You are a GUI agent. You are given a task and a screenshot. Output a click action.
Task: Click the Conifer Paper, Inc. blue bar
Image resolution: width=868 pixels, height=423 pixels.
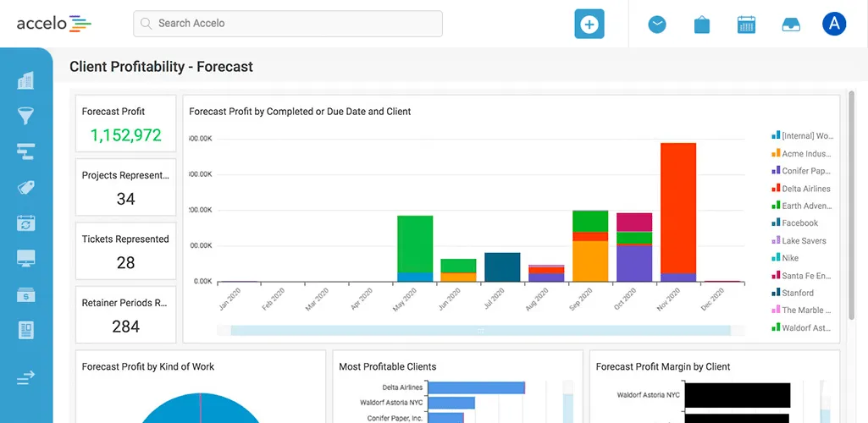click(x=446, y=418)
